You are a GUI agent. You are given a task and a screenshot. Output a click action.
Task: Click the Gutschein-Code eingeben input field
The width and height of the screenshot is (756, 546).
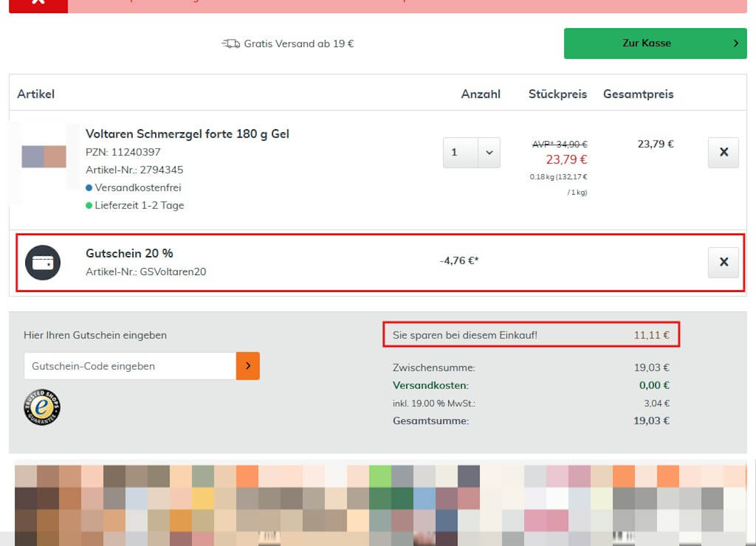130,366
